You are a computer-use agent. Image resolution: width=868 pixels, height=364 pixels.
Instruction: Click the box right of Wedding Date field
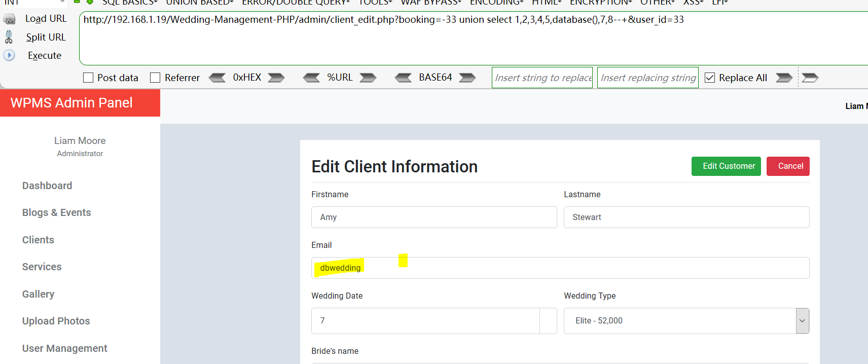point(549,321)
